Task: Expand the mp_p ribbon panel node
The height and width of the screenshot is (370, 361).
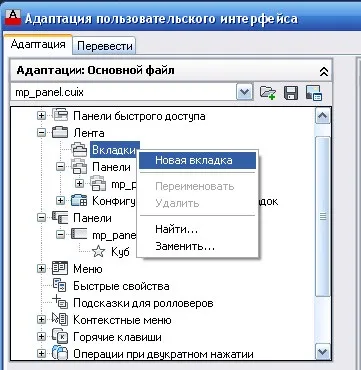Action: (79, 184)
